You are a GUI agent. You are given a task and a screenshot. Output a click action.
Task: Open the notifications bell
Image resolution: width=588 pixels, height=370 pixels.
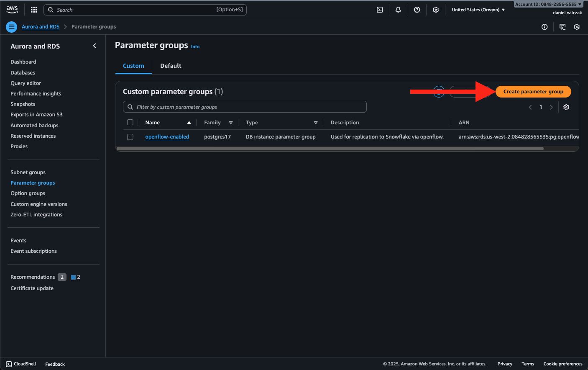[x=398, y=10]
